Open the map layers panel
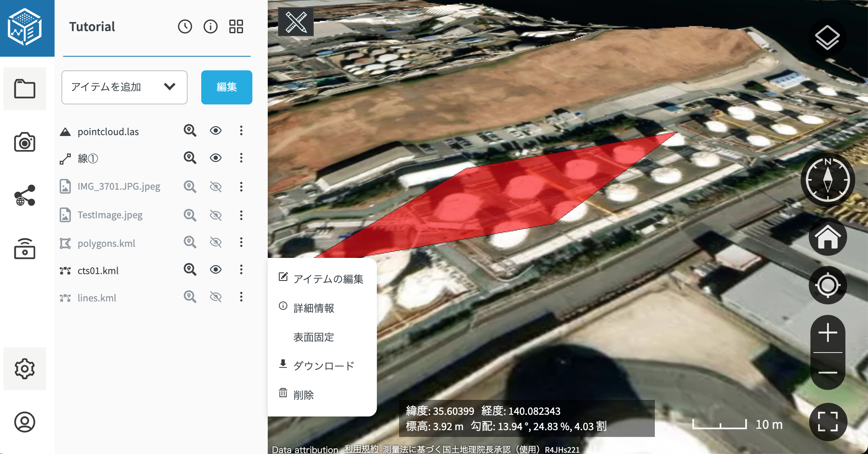The width and height of the screenshot is (868, 454). tap(827, 38)
